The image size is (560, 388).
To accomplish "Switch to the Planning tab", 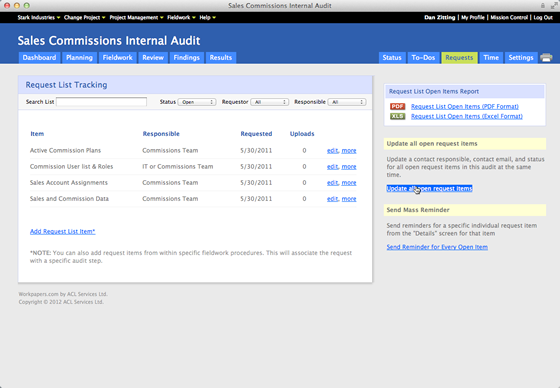I will (79, 58).
